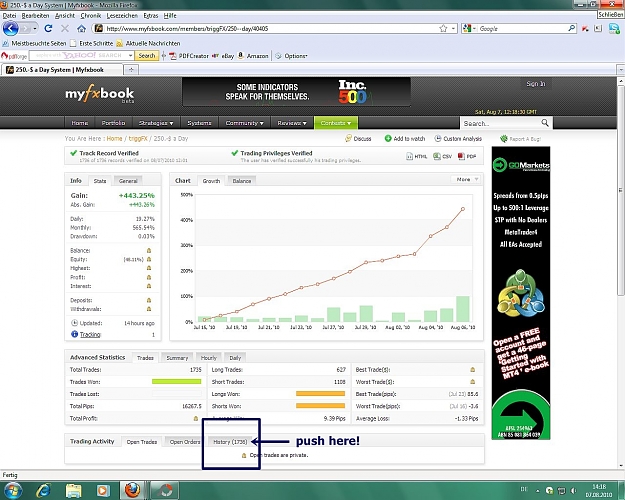The width and height of the screenshot is (625, 500).
Task: Switch chart to Balance tab
Action: pos(242,181)
